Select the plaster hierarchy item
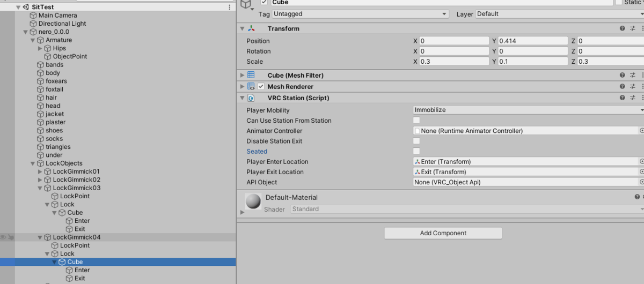The image size is (644, 284). [55, 122]
